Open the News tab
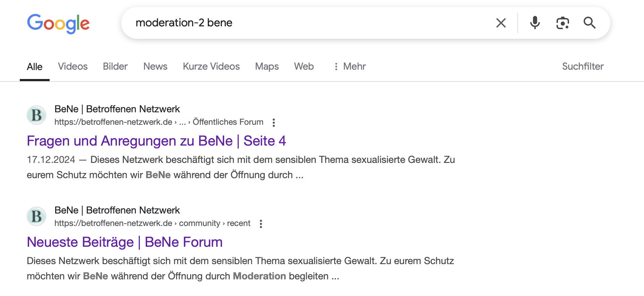Viewport: 644px width, 296px height. (155, 67)
